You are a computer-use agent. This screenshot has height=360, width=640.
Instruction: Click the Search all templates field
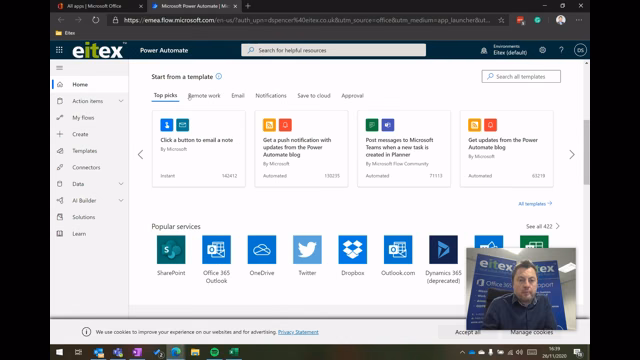coord(521,76)
